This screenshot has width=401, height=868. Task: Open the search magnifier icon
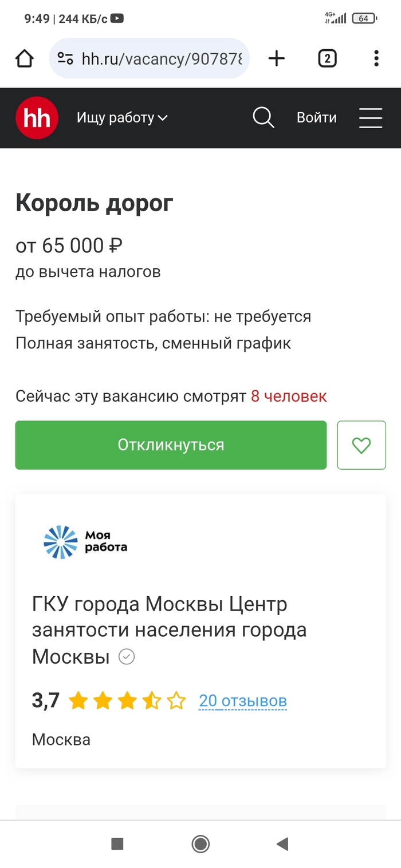(264, 118)
